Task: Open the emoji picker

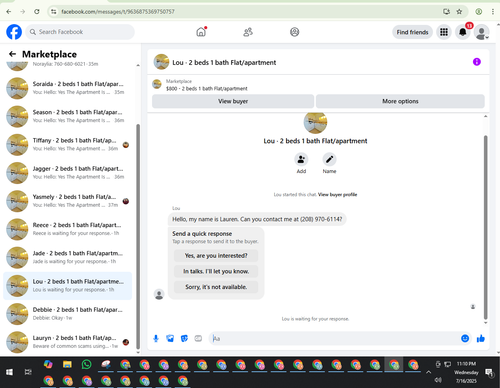Action: click(465, 339)
